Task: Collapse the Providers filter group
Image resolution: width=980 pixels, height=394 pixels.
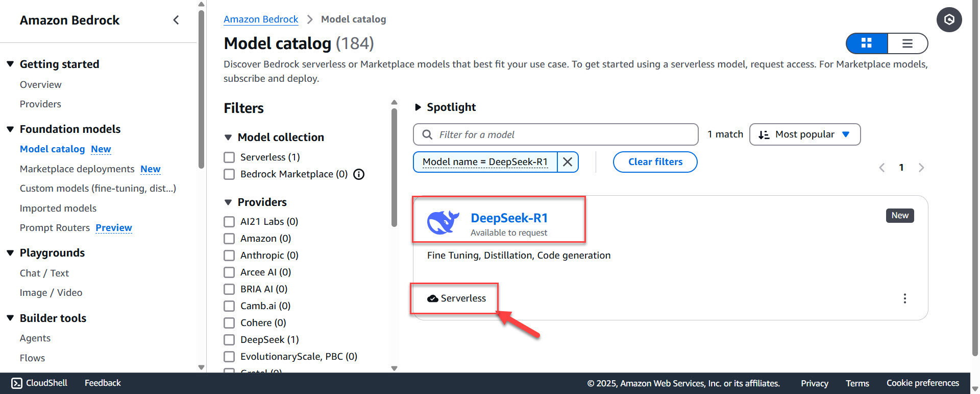Action: pos(228,202)
